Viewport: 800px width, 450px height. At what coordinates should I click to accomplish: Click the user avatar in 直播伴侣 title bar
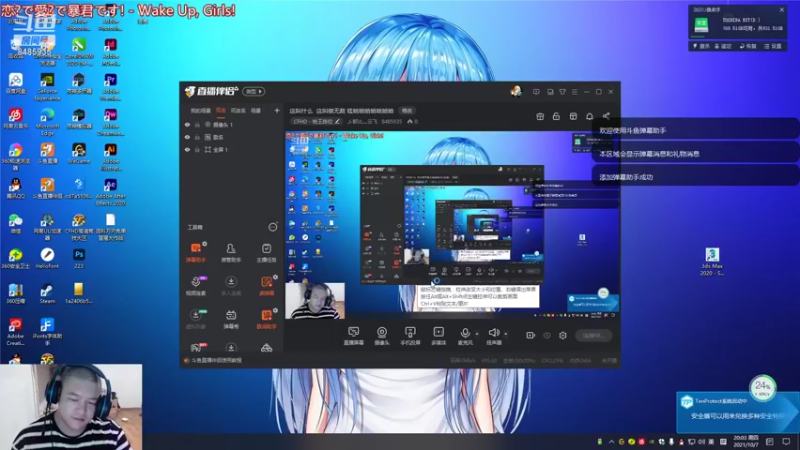coord(516,91)
